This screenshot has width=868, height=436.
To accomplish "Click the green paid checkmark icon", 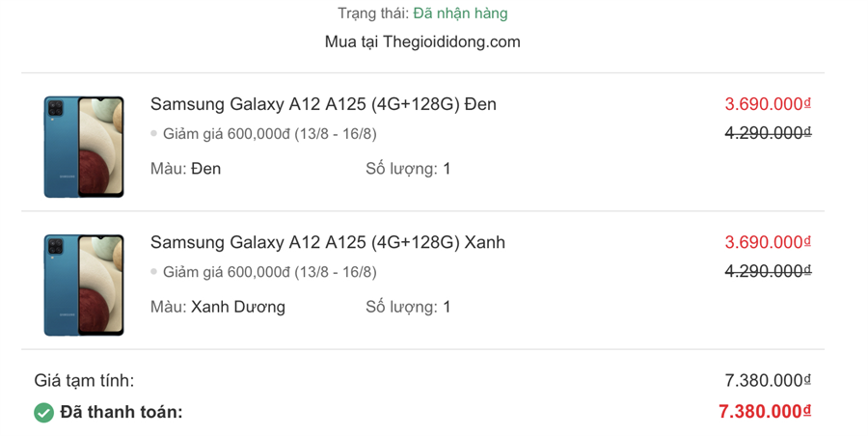I will click(43, 413).
